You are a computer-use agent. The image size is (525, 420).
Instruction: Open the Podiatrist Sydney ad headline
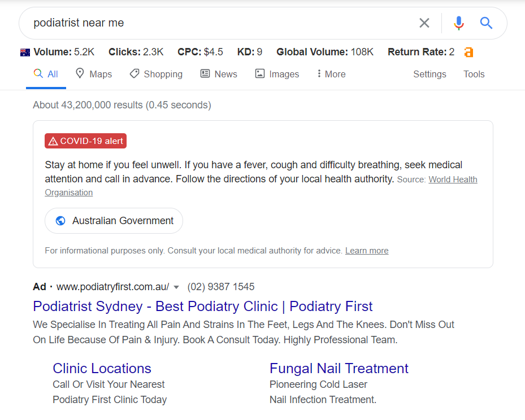(203, 307)
